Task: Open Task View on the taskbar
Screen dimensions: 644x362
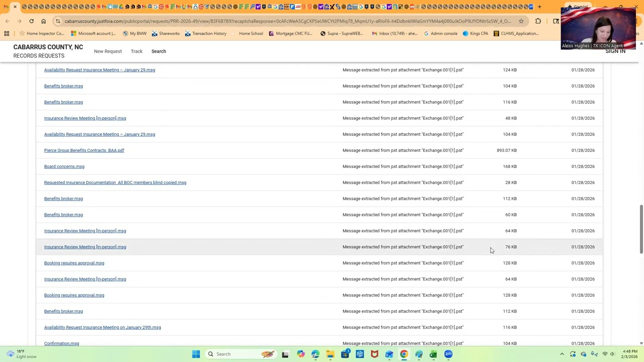Action: (x=285, y=354)
